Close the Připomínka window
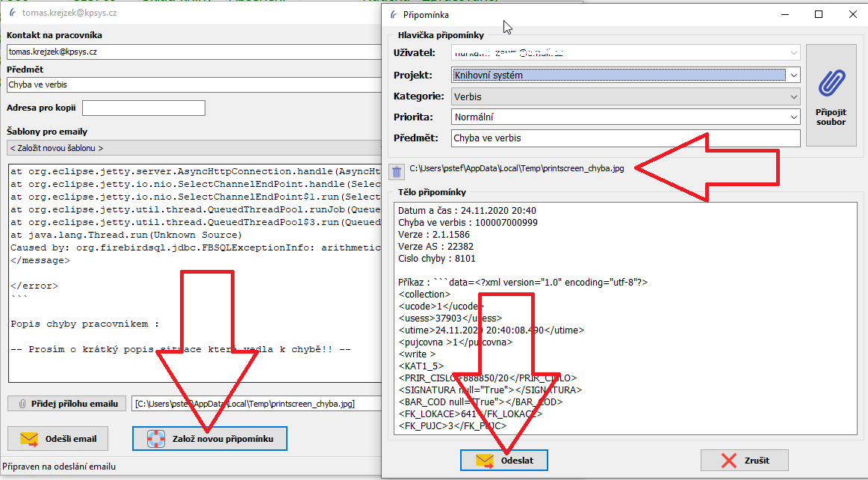 [x=852, y=14]
